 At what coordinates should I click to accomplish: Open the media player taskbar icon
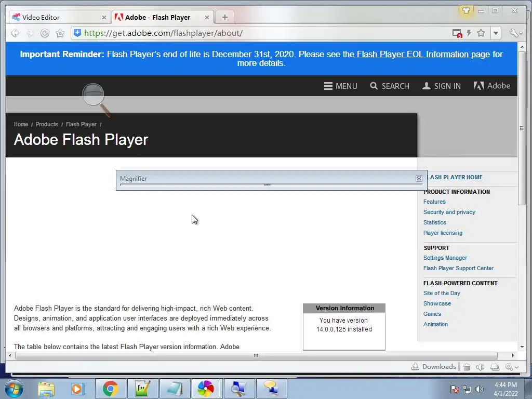77,389
